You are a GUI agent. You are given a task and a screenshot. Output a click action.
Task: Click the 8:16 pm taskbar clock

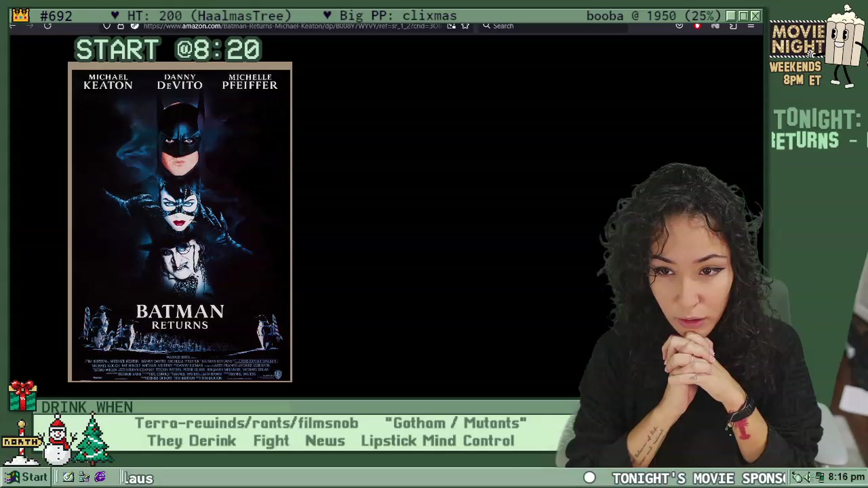click(x=846, y=477)
